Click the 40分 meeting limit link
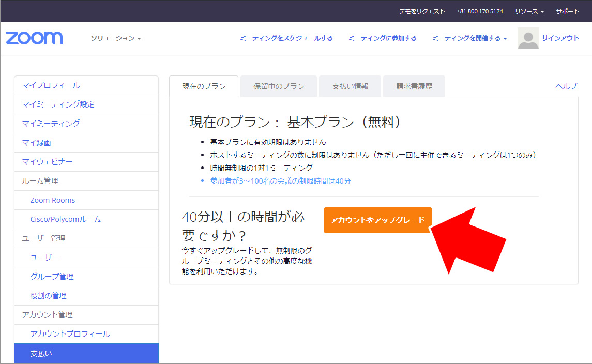The height and width of the screenshot is (364, 592). [280, 181]
